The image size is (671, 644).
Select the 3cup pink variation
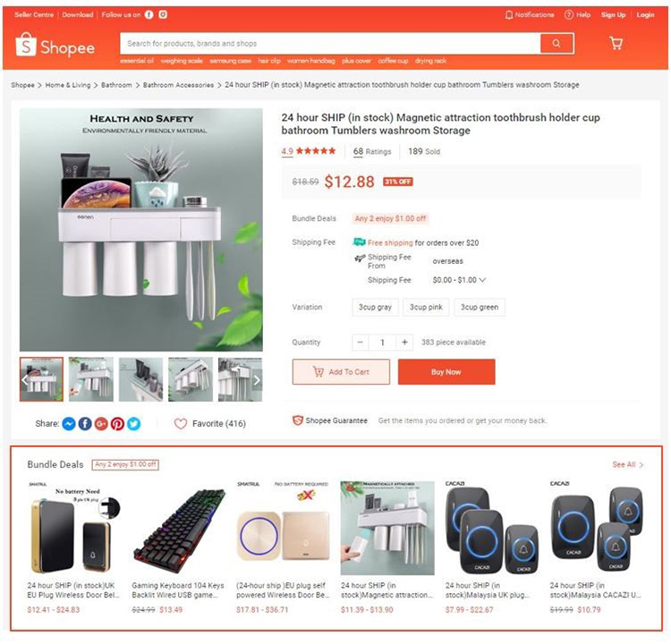point(426,307)
